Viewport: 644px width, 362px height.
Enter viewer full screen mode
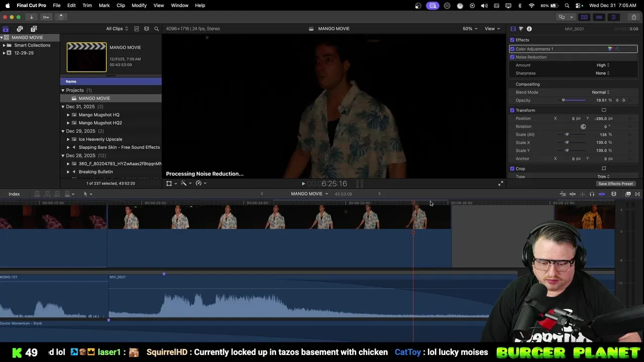(501, 184)
